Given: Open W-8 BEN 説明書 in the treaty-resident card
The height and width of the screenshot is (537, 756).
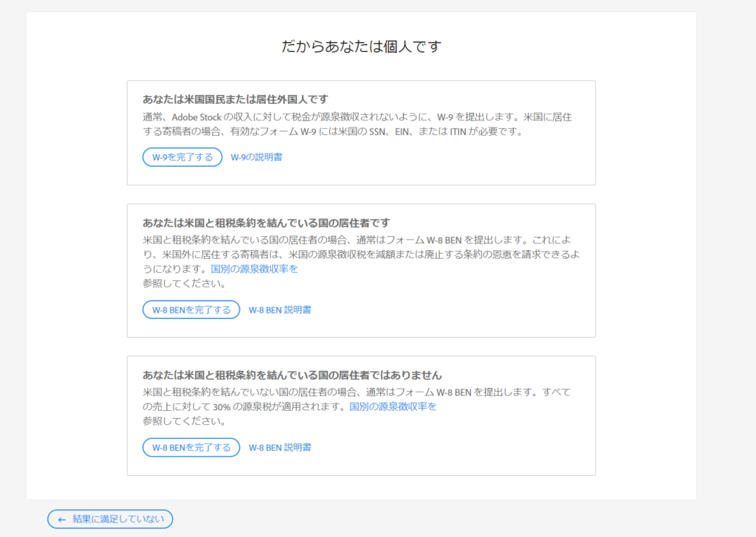Looking at the screenshot, I should click(280, 310).
